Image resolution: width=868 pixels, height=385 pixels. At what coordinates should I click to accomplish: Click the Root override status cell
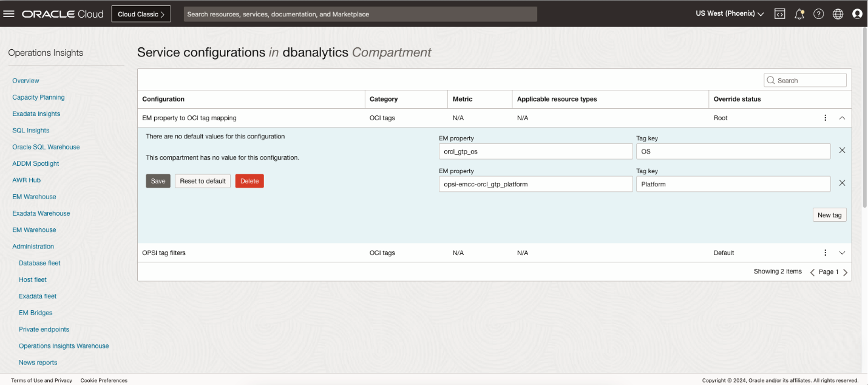coord(721,118)
